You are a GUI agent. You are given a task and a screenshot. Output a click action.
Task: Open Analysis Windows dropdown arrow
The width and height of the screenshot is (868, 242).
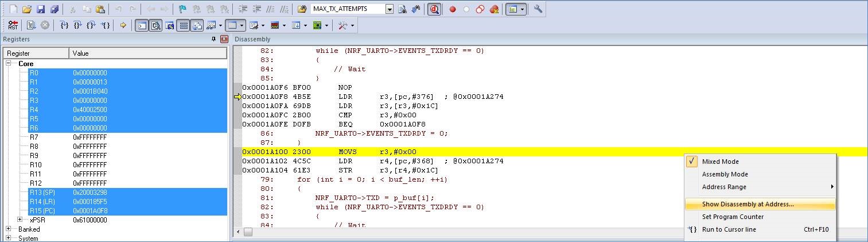pos(284,25)
